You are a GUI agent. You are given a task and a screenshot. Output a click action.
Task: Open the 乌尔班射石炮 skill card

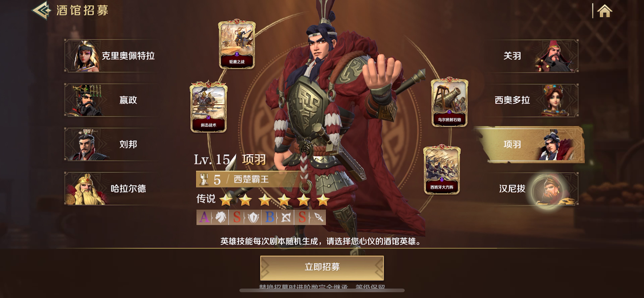click(449, 103)
